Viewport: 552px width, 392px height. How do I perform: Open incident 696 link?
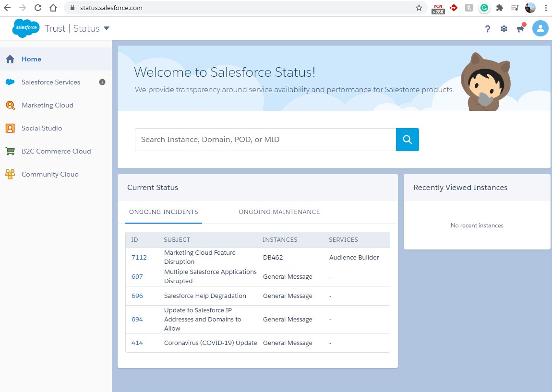click(137, 296)
